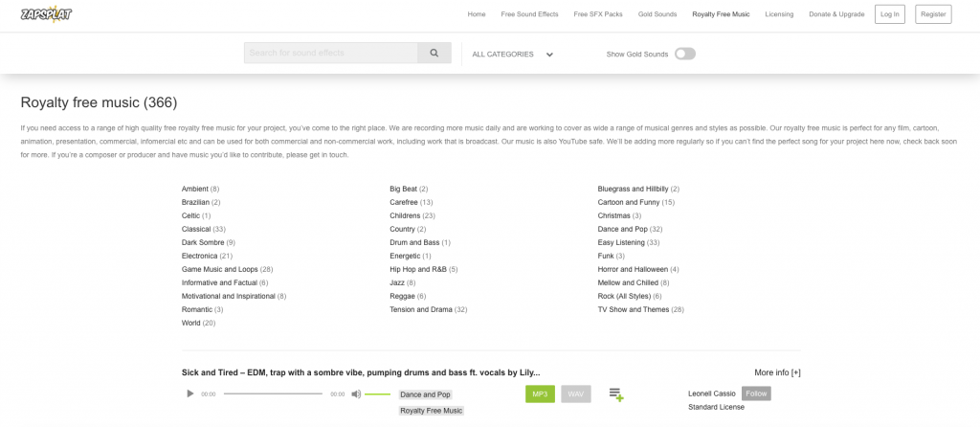Mute the audio player volume icon
This screenshot has height=427, width=980.
coord(356,393)
